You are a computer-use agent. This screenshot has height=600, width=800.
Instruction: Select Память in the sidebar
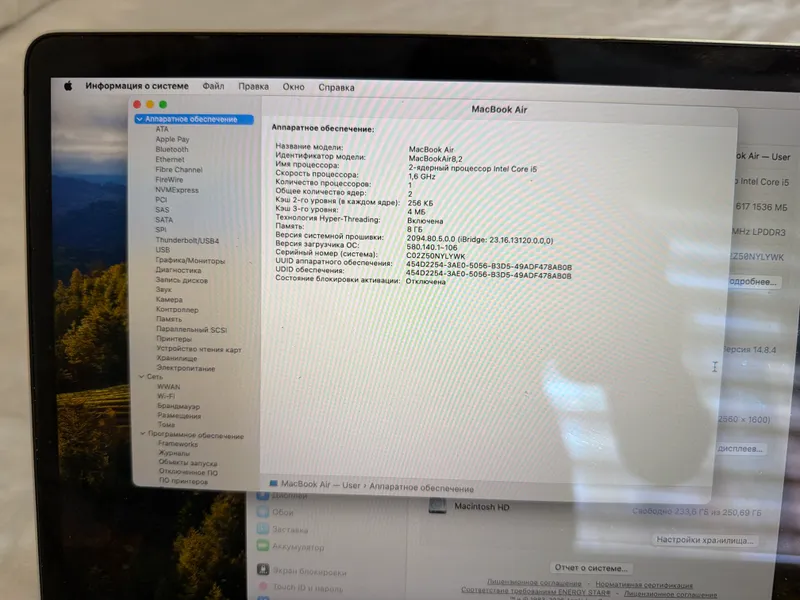pos(169,319)
